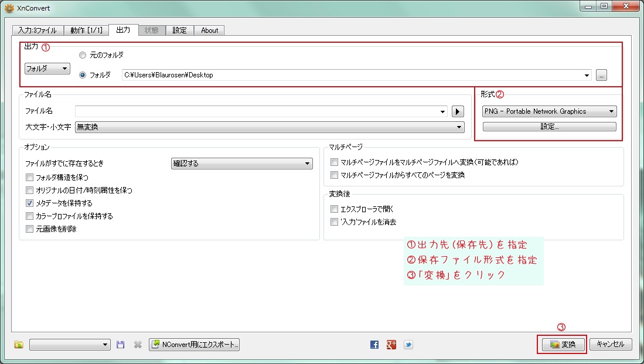
Task: Click format 設定... button
Action: (550, 127)
